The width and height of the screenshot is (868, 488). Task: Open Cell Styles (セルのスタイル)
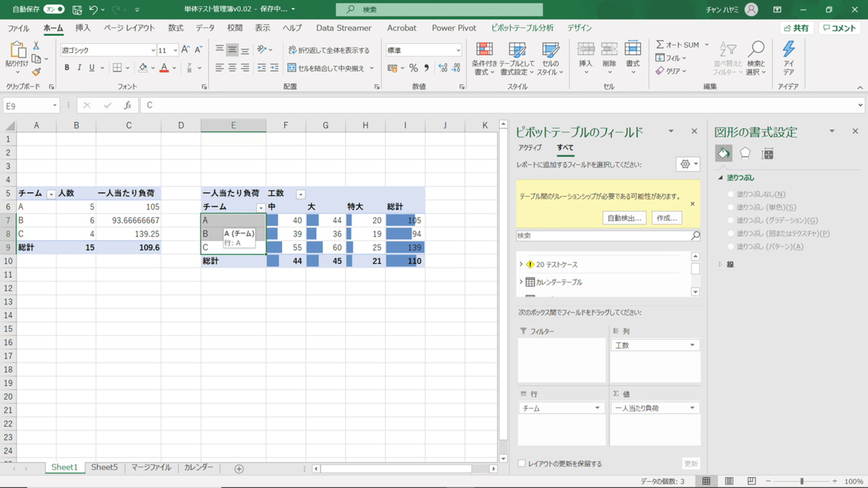[x=550, y=59]
